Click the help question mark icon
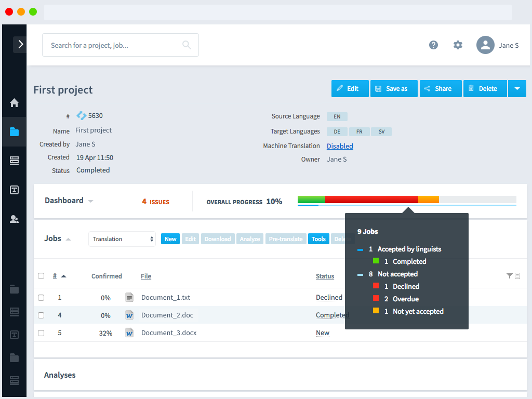The width and height of the screenshot is (532, 399). (433, 45)
